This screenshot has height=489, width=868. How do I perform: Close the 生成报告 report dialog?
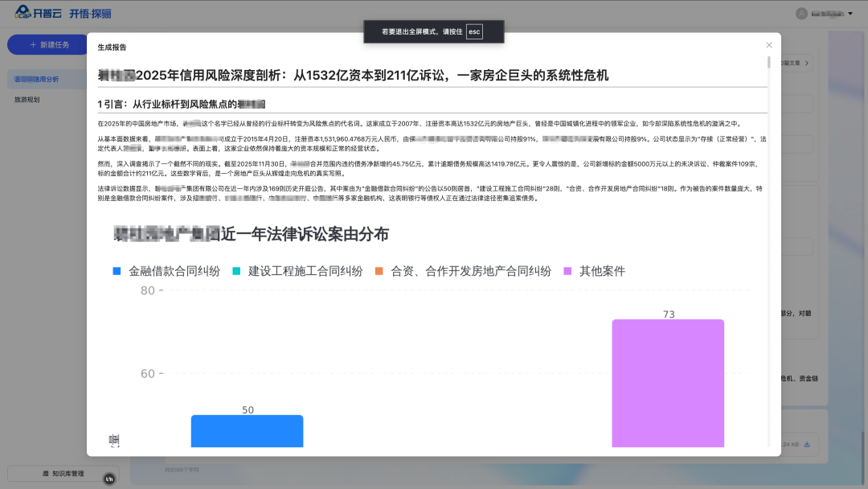[768, 46]
